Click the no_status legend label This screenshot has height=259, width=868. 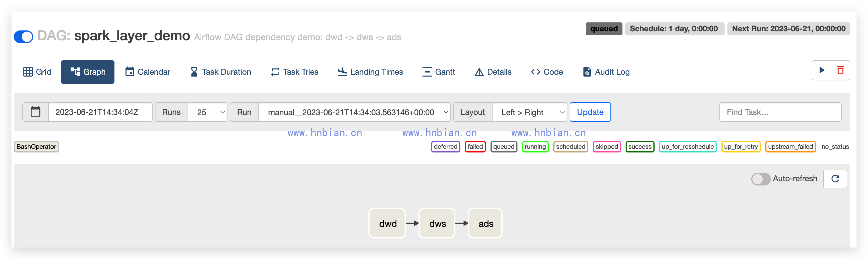[835, 147]
